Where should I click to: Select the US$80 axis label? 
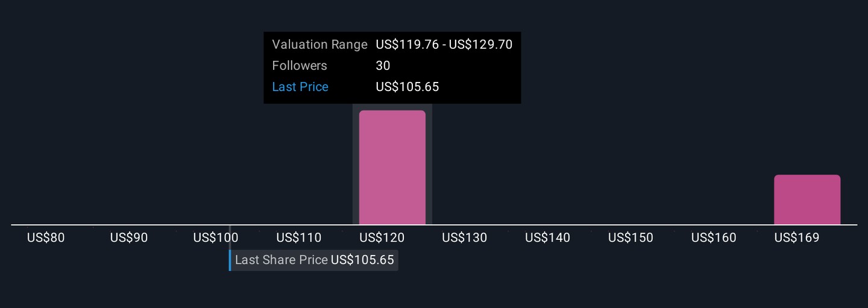point(46,237)
